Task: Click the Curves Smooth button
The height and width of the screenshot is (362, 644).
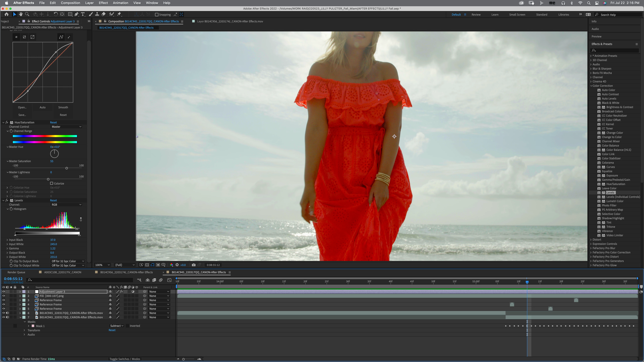Action: click(x=63, y=107)
